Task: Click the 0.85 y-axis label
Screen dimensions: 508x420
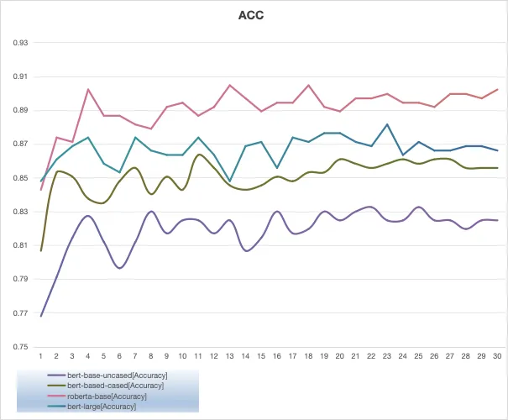Action: click(20, 178)
